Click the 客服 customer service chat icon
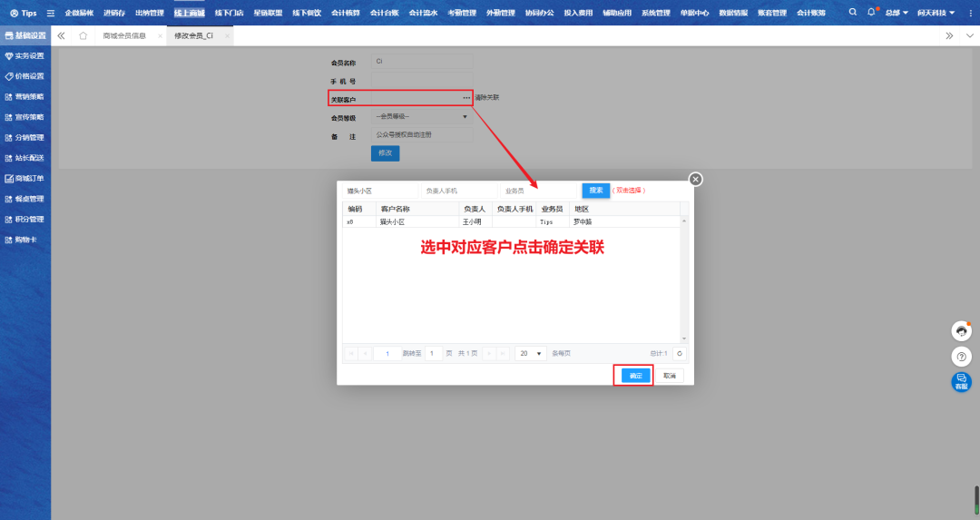This screenshot has width=980, height=520. click(x=961, y=382)
